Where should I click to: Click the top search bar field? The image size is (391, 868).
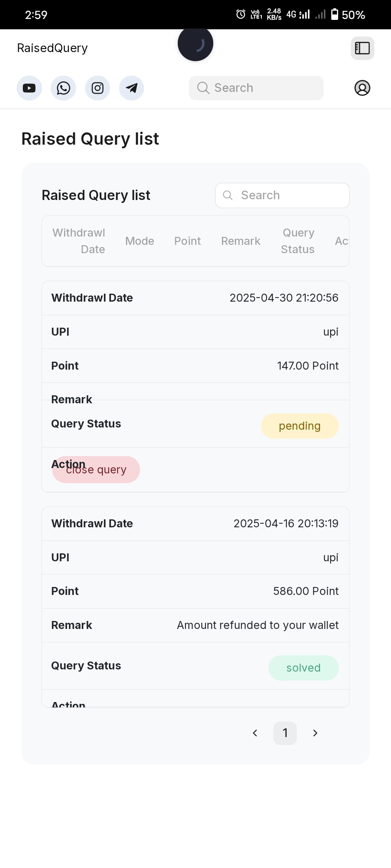(x=256, y=88)
